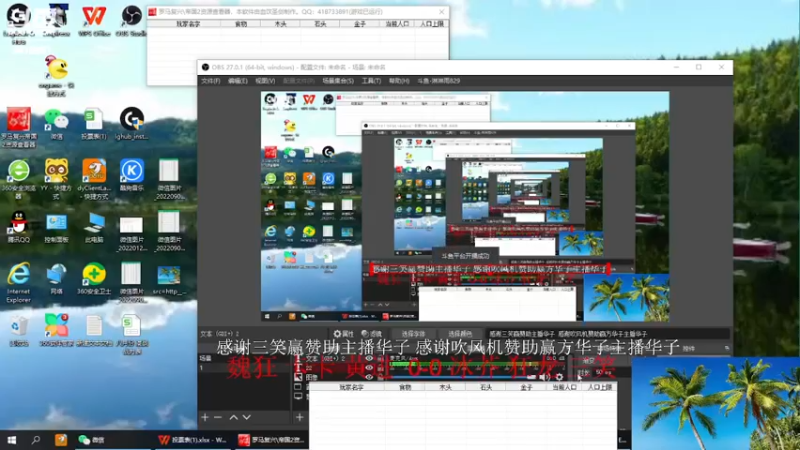Open the 投票表(1) spreadsheet desktop icon
Screen dimensions: 800x450
[93, 124]
